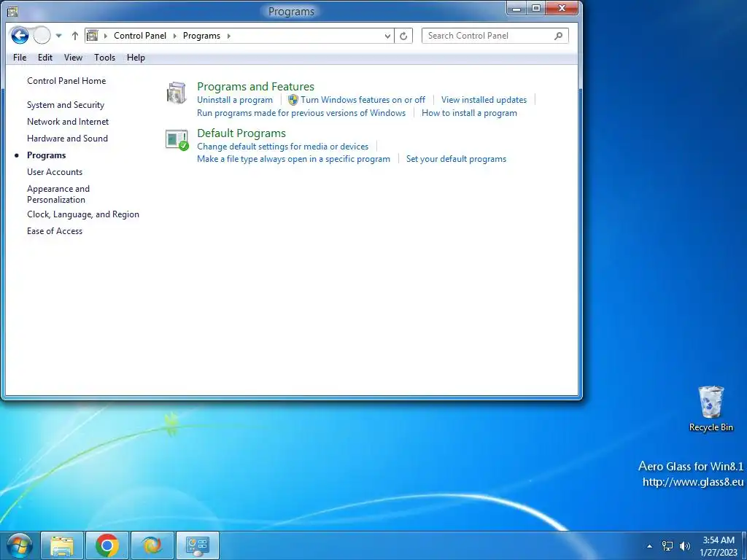
Task: Click the Programs and Features icon
Action: 177,93
